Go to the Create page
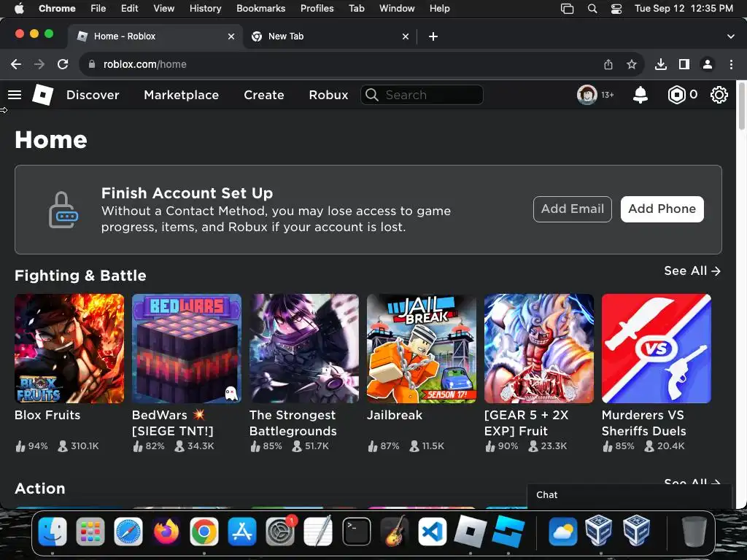 pyautogui.click(x=264, y=95)
